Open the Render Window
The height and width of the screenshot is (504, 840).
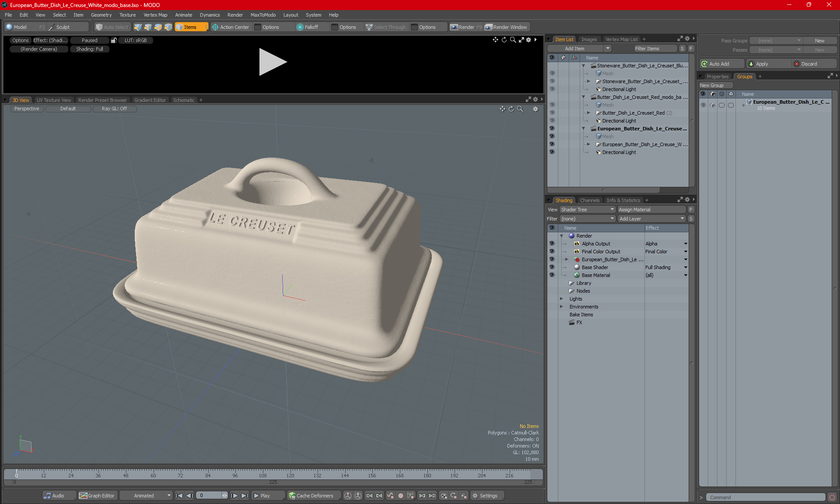pyautogui.click(x=506, y=27)
